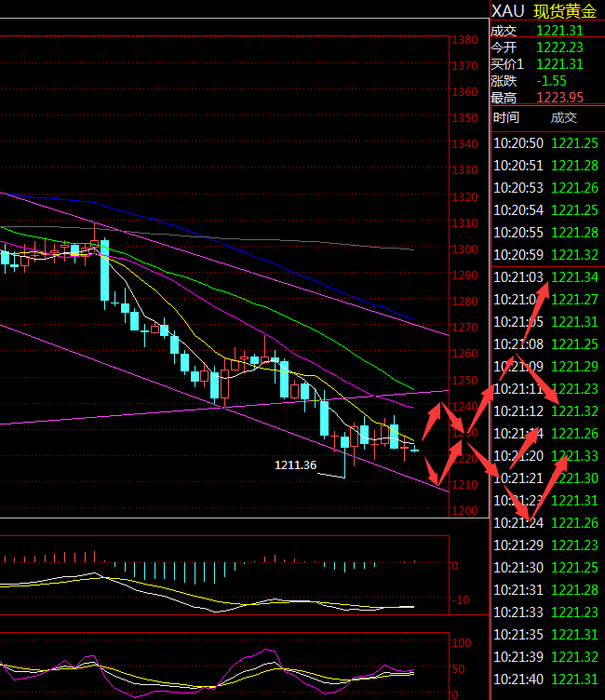
Task: Click the 50 label on the KDJ axis
Action: (x=459, y=668)
